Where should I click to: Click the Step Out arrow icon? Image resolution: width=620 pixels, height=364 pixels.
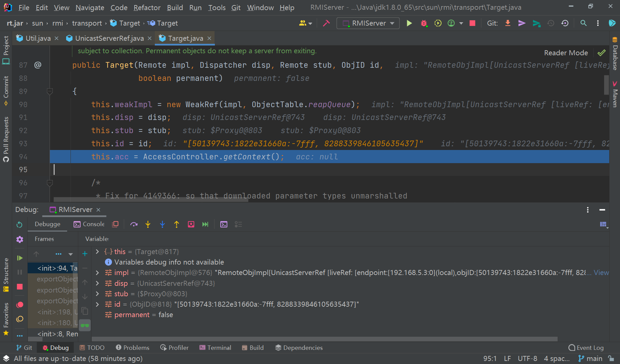pyautogui.click(x=176, y=224)
